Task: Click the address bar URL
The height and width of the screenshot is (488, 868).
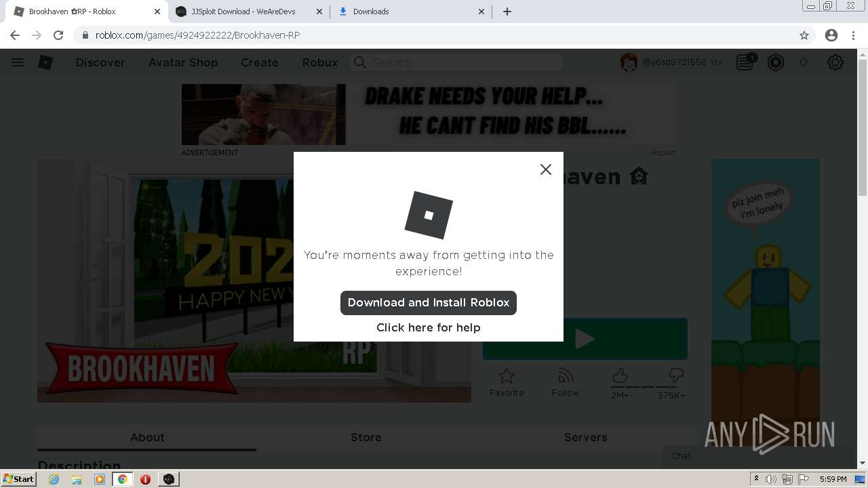Action: point(197,35)
